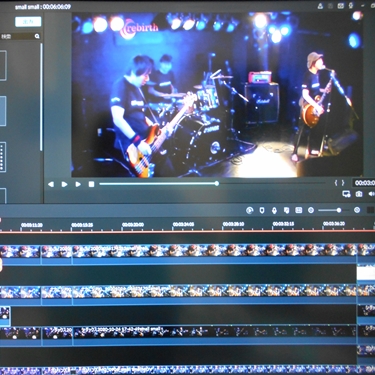Click the render preview icon in timeline toolbar
Image resolution: width=375 pixels, height=375 pixels.
pyautogui.click(x=249, y=210)
